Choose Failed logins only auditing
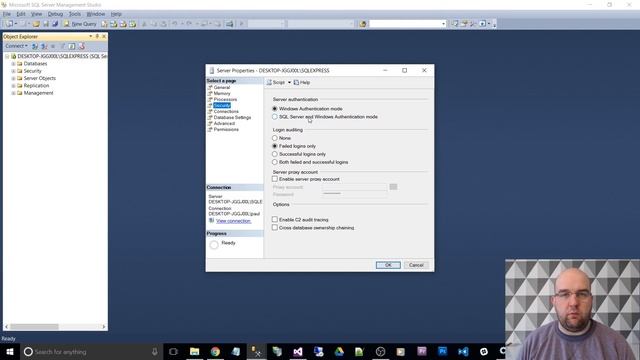The width and height of the screenshot is (640, 360). pos(275,146)
